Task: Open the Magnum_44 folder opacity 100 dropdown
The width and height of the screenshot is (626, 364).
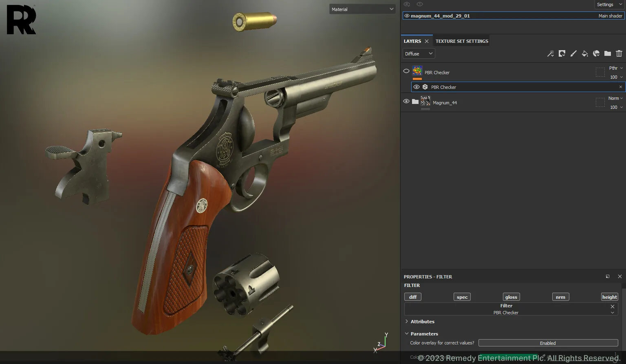Action: (616, 107)
